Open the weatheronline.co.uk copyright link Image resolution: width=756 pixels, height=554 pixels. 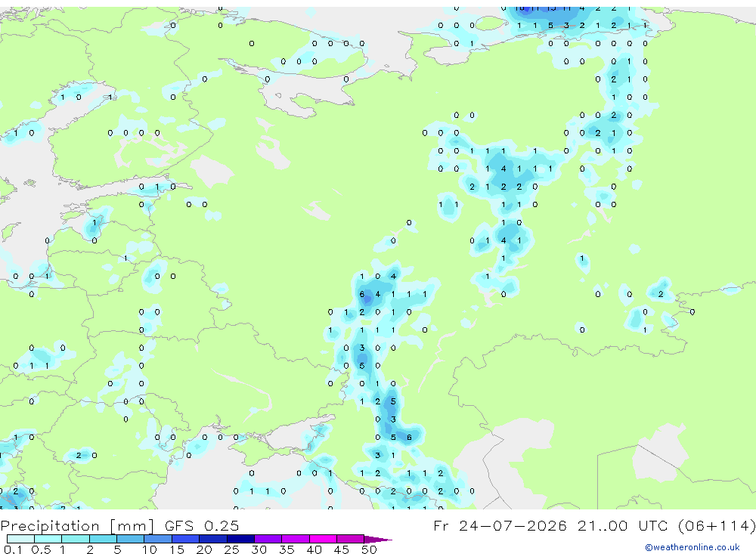(692, 547)
